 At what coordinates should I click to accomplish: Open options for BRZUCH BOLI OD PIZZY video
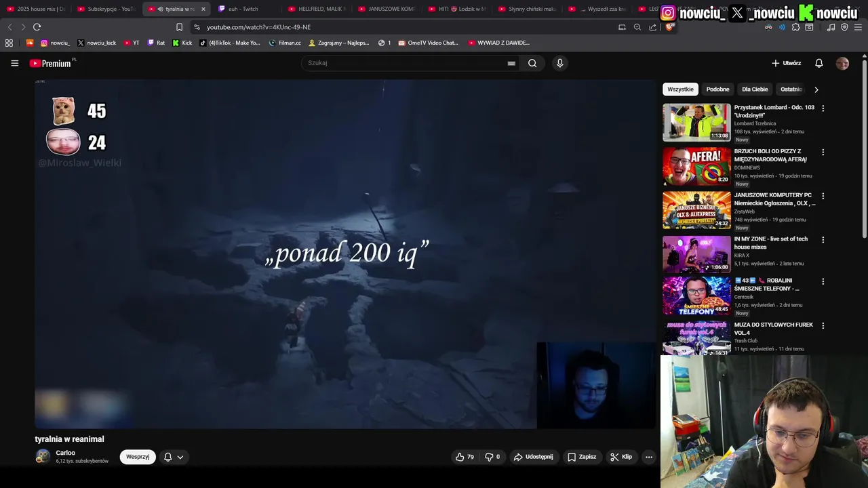click(x=823, y=152)
